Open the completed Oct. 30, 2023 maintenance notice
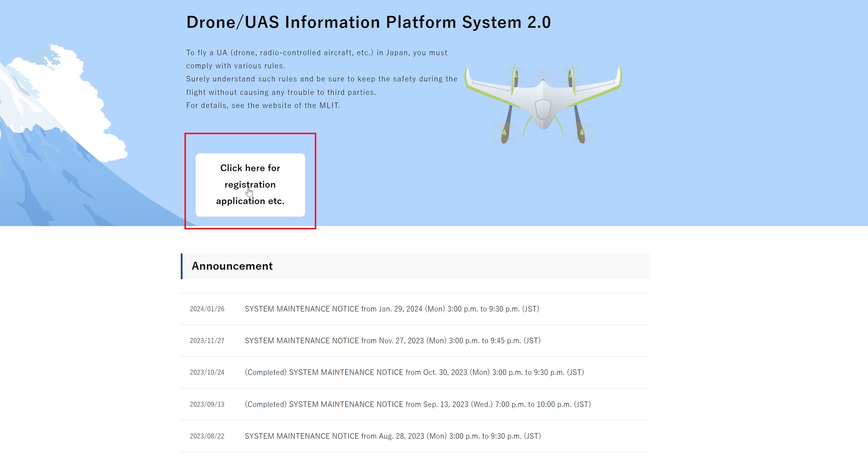 414,372
